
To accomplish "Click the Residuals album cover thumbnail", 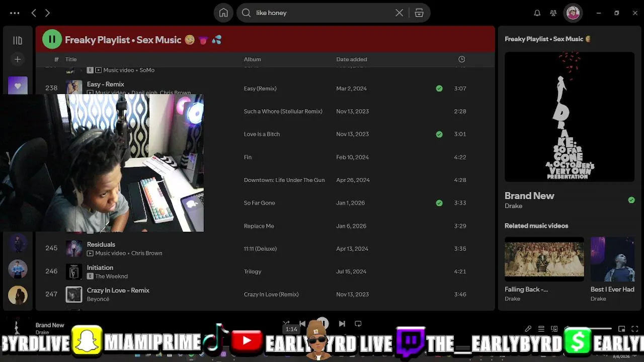I will click(74, 249).
